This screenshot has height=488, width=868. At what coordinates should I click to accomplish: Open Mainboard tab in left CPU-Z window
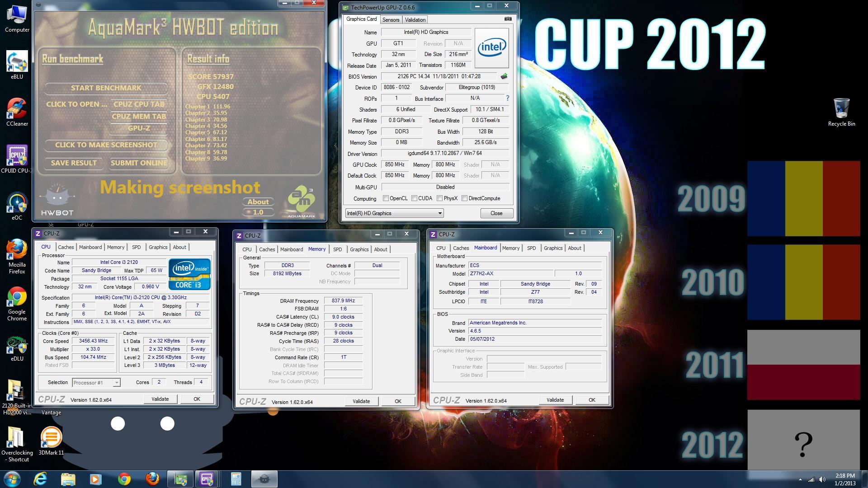pyautogui.click(x=90, y=247)
